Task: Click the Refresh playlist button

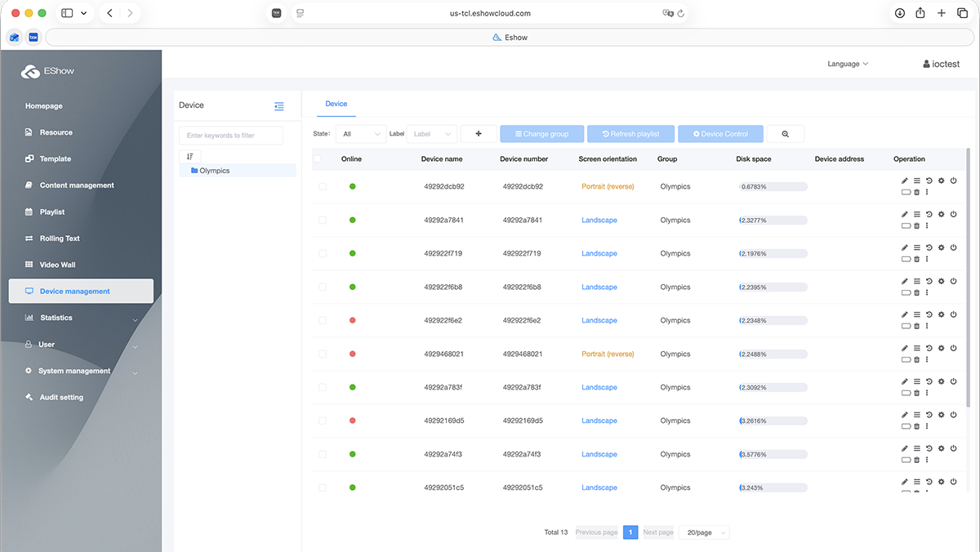Action: pos(631,134)
